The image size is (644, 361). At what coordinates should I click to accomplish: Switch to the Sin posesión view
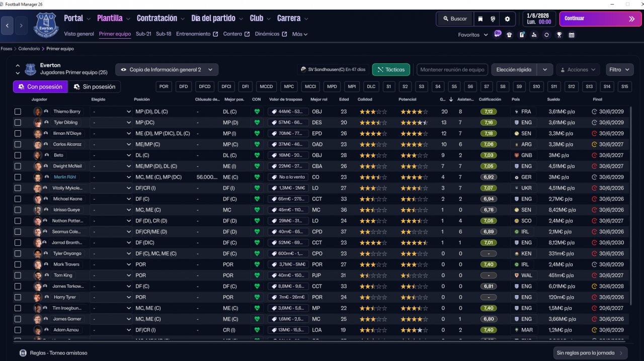pos(95,86)
